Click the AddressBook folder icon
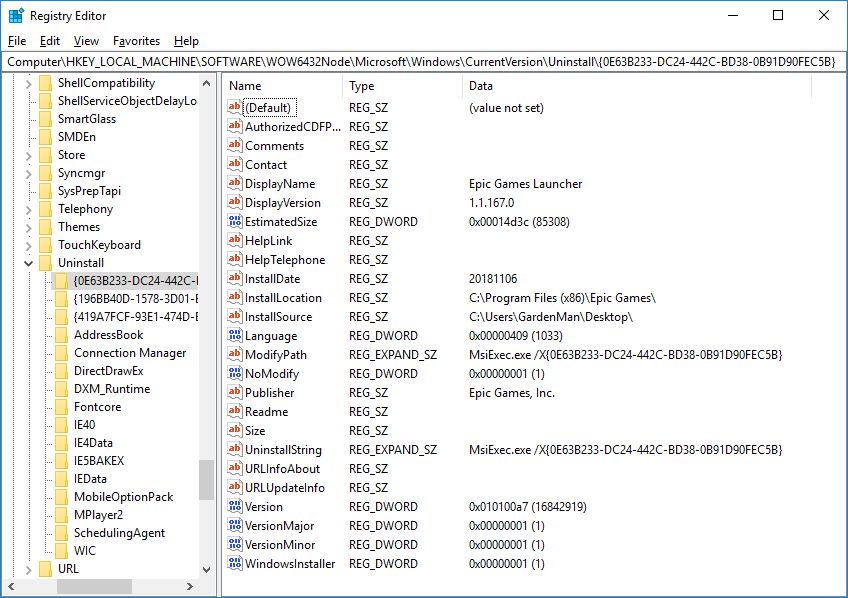Image resolution: width=848 pixels, height=598 pixels. tap(62, 335)
